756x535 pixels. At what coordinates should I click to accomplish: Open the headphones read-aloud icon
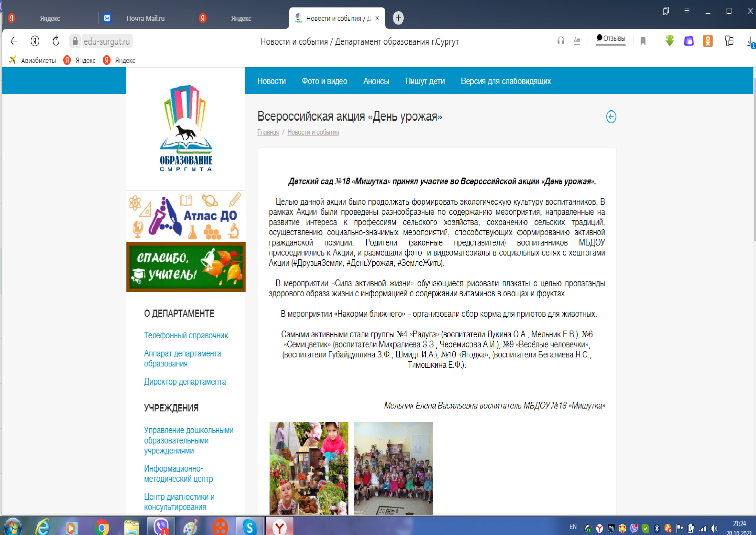click(x=560, y=41)
